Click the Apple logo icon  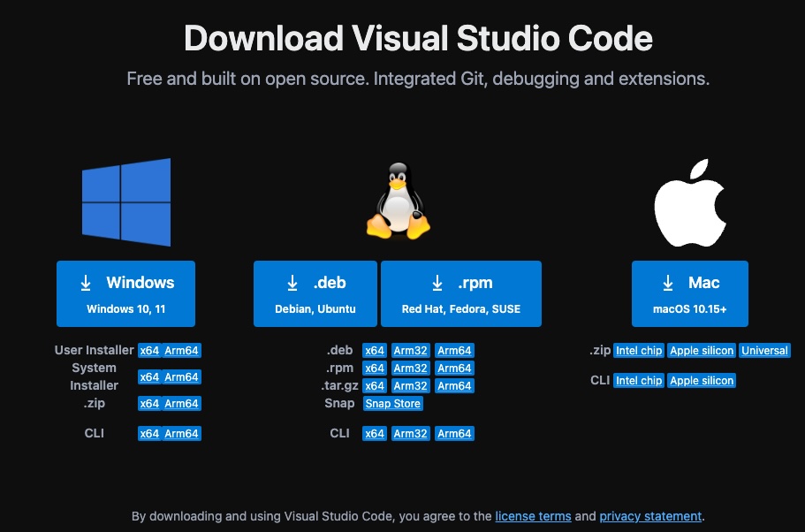[689, 201]
